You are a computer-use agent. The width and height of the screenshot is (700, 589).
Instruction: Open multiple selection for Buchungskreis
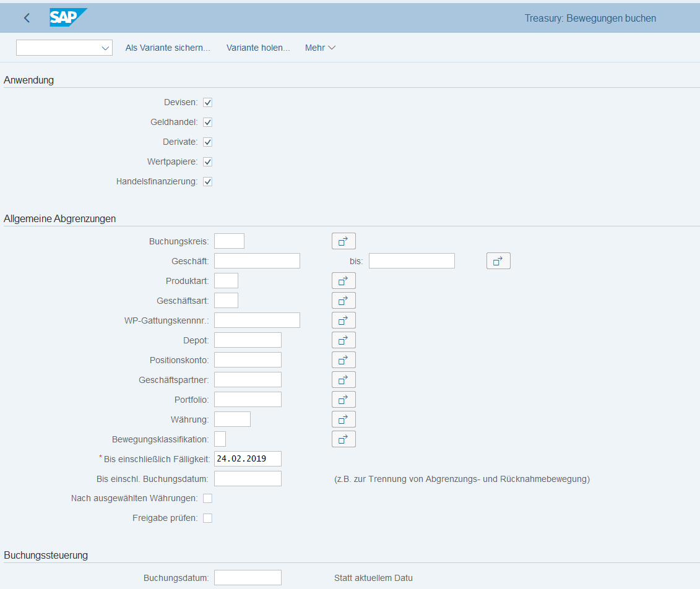[344, 241]
